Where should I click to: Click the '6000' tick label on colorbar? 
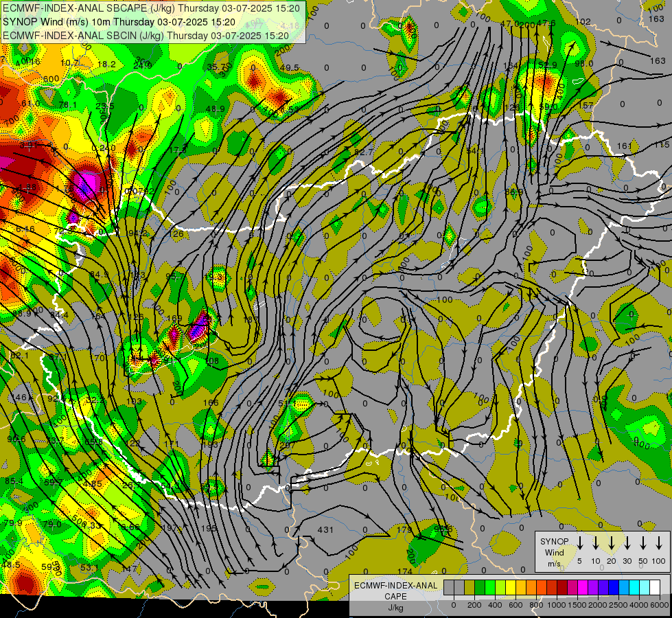(660, 605)
